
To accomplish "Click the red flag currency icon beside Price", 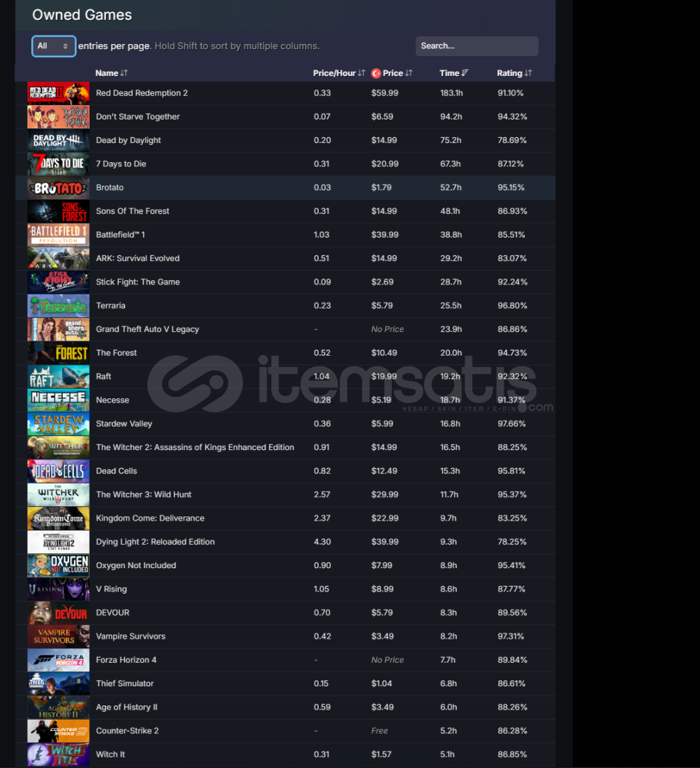I will pos(376,73).
